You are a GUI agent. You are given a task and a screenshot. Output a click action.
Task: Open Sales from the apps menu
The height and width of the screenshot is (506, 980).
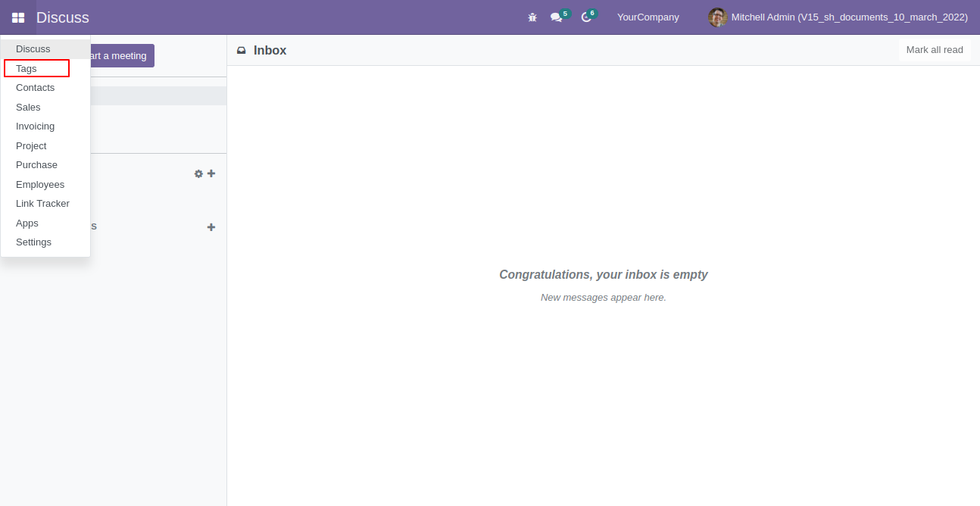pyautogui.click(x=45, y=107)
